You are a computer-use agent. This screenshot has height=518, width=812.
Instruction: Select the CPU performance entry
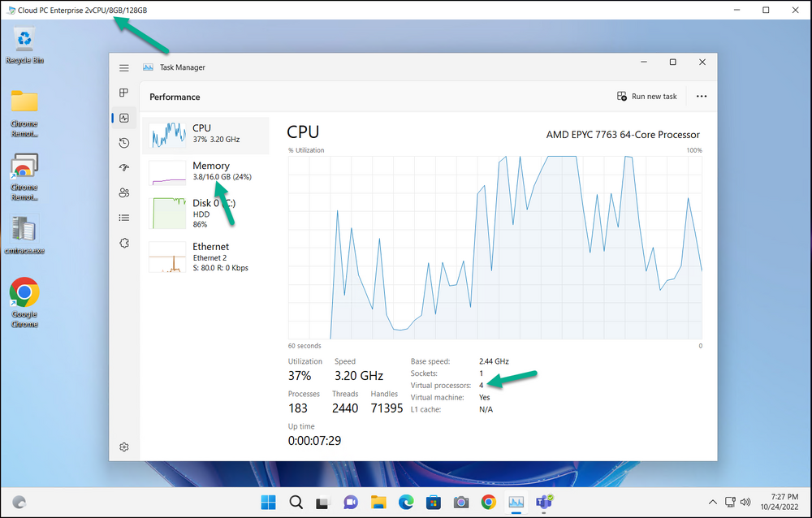(205, 136)
